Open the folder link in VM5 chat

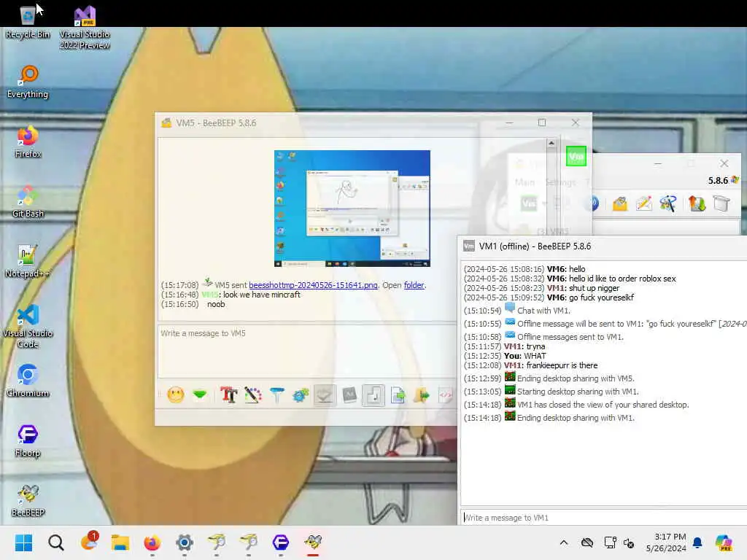(x=414, y=285)
